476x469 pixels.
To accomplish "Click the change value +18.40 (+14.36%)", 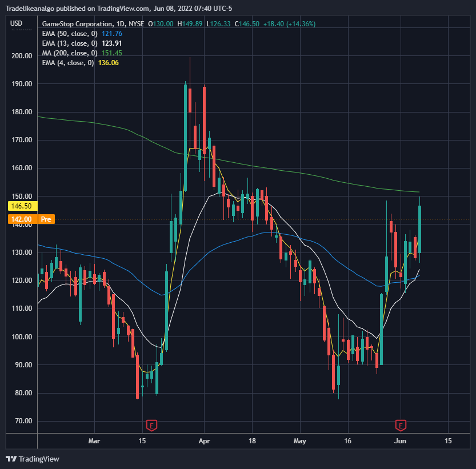I will point(289,24).
